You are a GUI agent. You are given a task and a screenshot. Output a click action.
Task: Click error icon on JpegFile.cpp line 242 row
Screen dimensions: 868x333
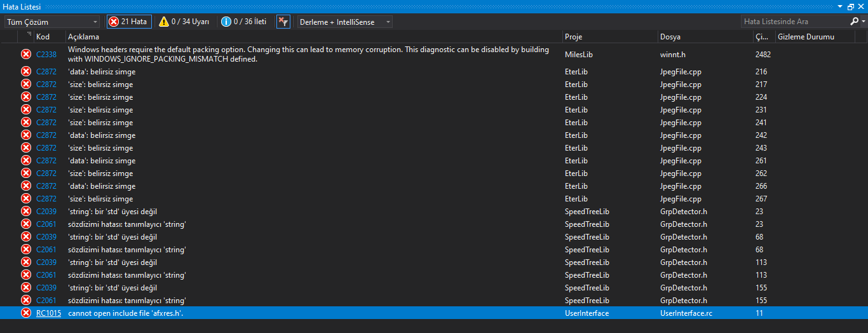point(26,135)
